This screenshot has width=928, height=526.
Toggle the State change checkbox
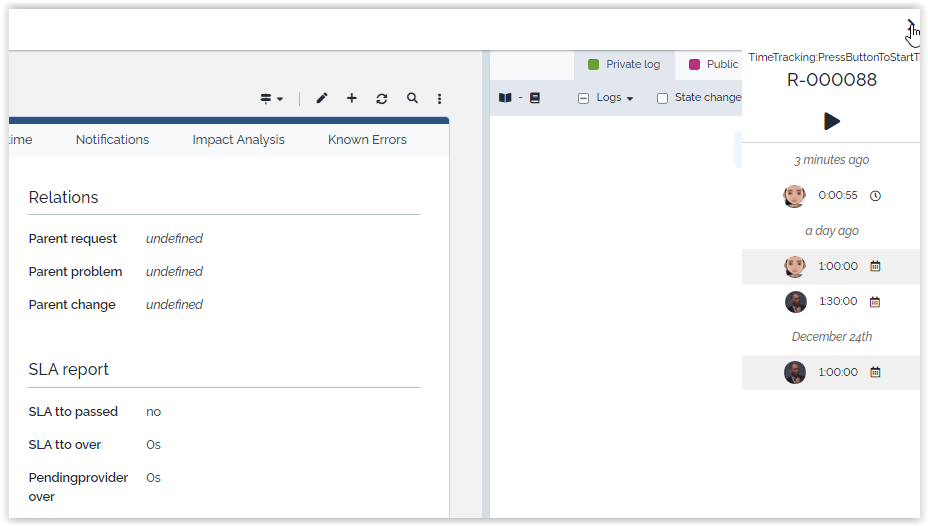pos(662,98)
